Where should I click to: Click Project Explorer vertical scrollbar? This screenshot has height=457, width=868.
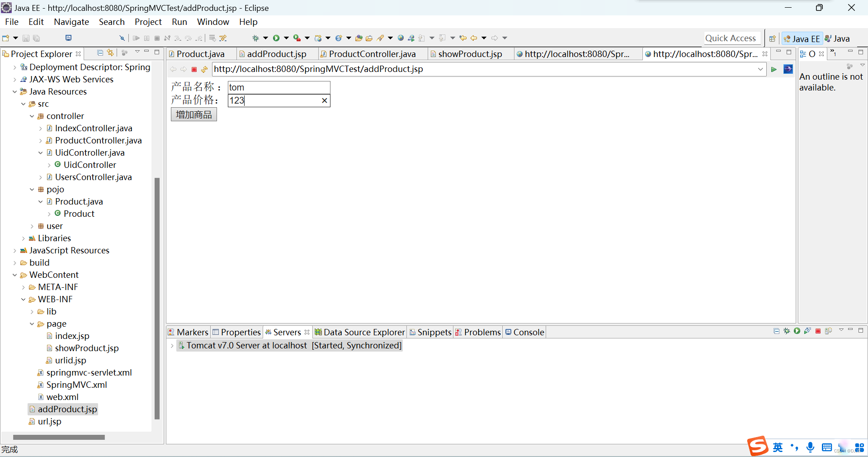click(157, 299)
